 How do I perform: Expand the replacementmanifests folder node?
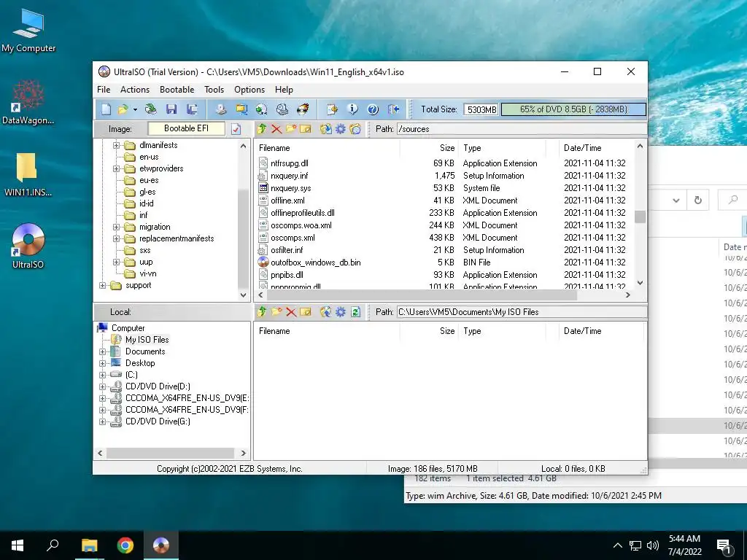pyautogui.click(x=116, y=238)
